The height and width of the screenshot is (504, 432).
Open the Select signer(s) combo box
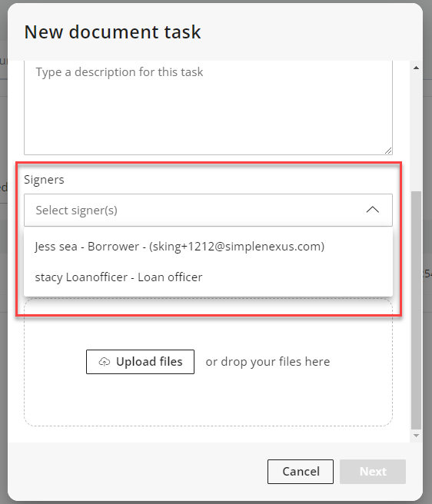click(208, 210)
